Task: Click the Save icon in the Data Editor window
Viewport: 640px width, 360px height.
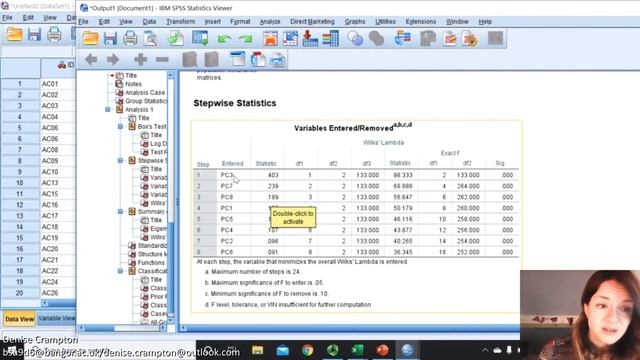Action: click(34, 34)
